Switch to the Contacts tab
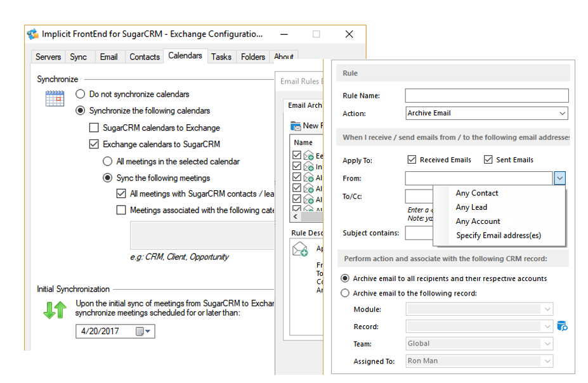 [145, 56]
